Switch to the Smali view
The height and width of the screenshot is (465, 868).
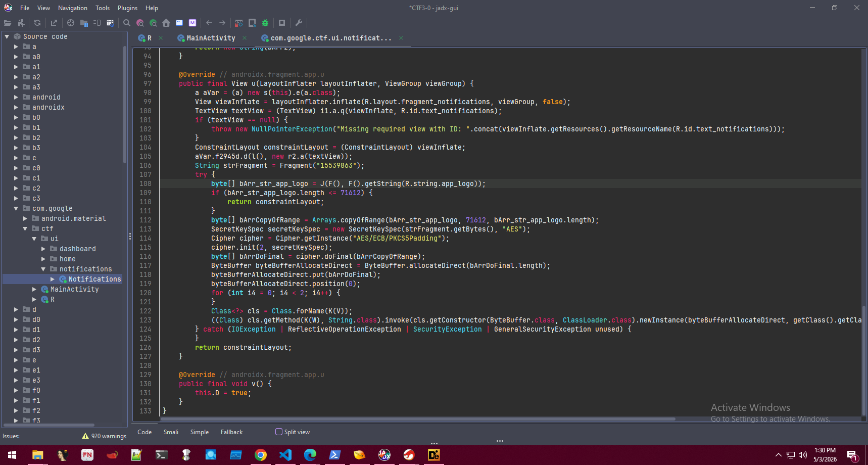click(x=171, y=432)
